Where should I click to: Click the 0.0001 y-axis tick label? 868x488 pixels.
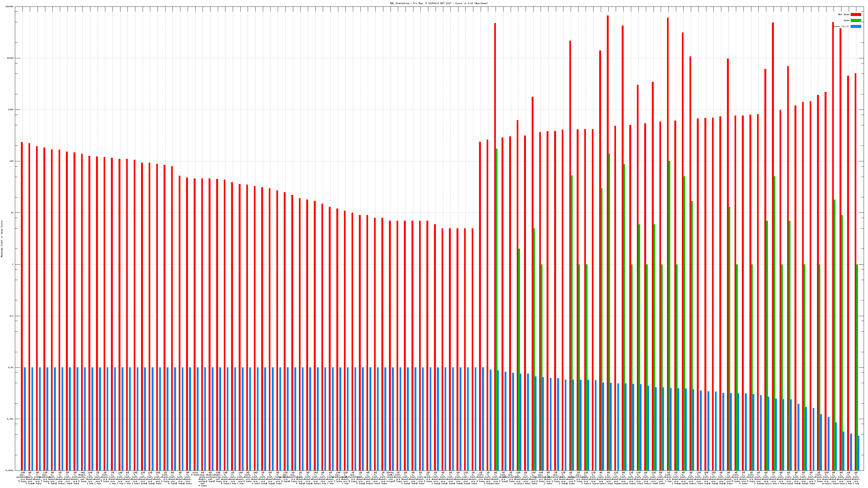10,470
